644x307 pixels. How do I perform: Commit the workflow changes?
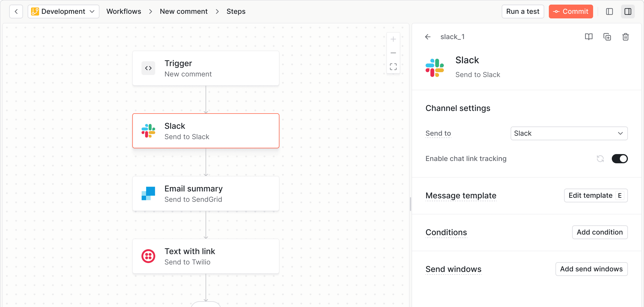coord(571,11)
